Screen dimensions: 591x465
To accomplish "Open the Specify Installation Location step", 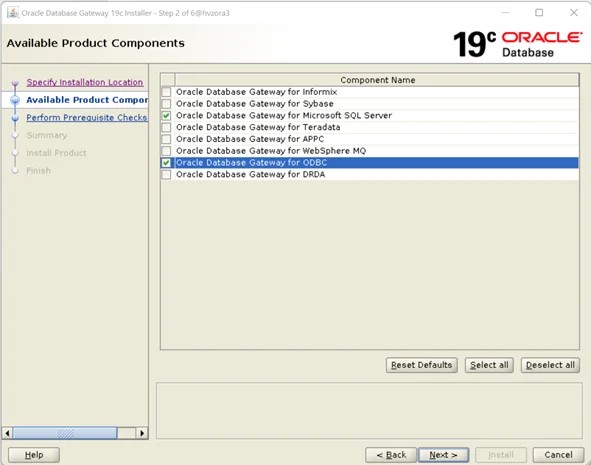I will pos(85,82).
